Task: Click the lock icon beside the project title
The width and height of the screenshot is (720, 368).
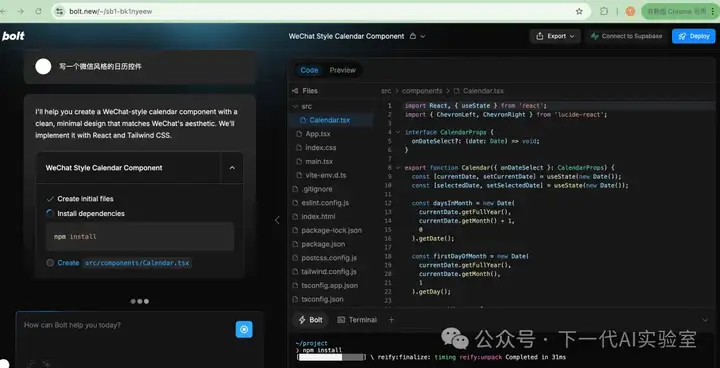Action: 413,36
